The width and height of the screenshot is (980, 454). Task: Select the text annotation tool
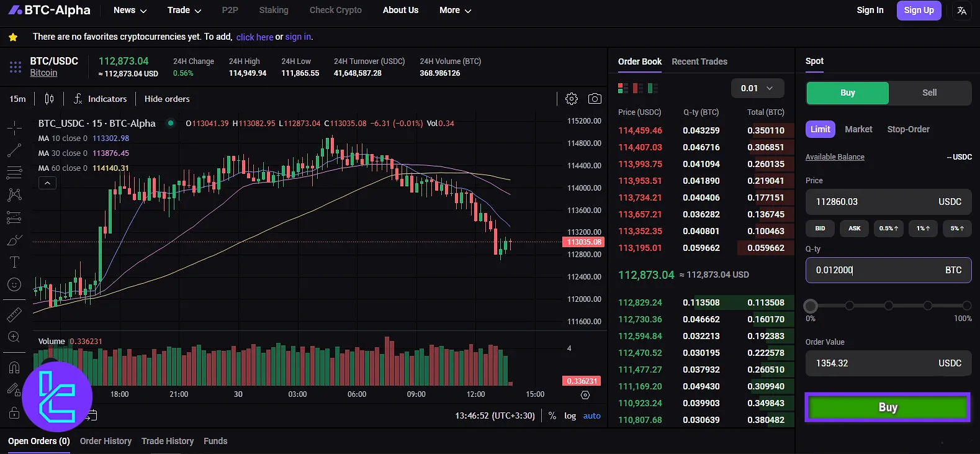(14, 262)
